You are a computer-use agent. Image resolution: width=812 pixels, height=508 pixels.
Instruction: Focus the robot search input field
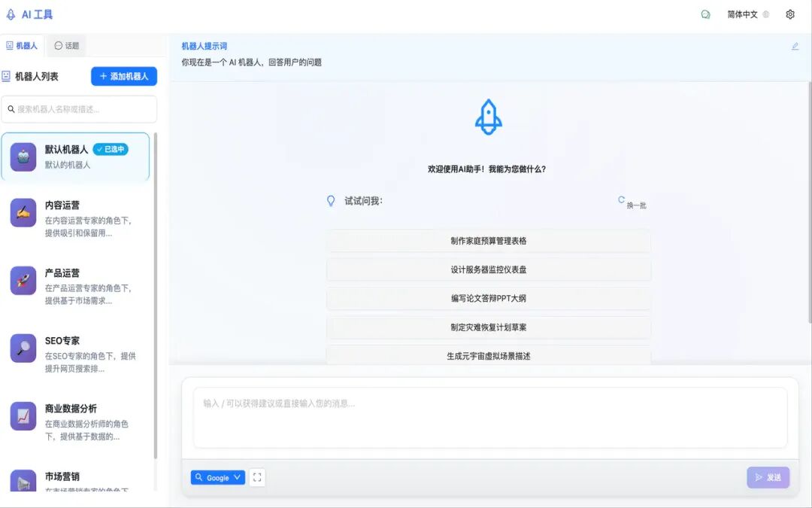point(79,109)
